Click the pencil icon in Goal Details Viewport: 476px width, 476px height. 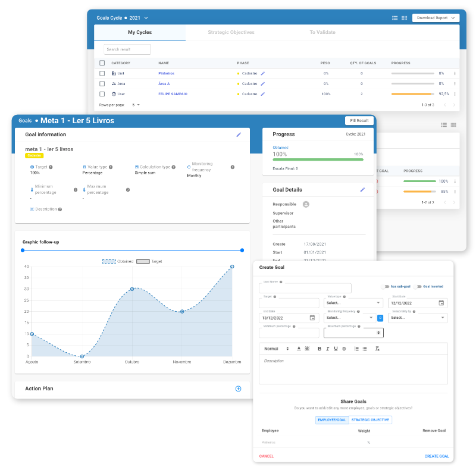tap(362, 190)
